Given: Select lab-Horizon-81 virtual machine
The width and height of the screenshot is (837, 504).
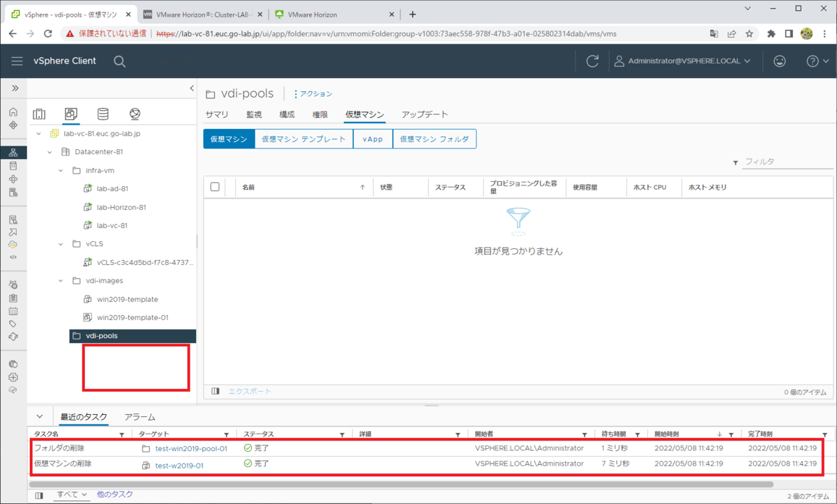Looking at the screenshot, I should [x=121, y=207].
